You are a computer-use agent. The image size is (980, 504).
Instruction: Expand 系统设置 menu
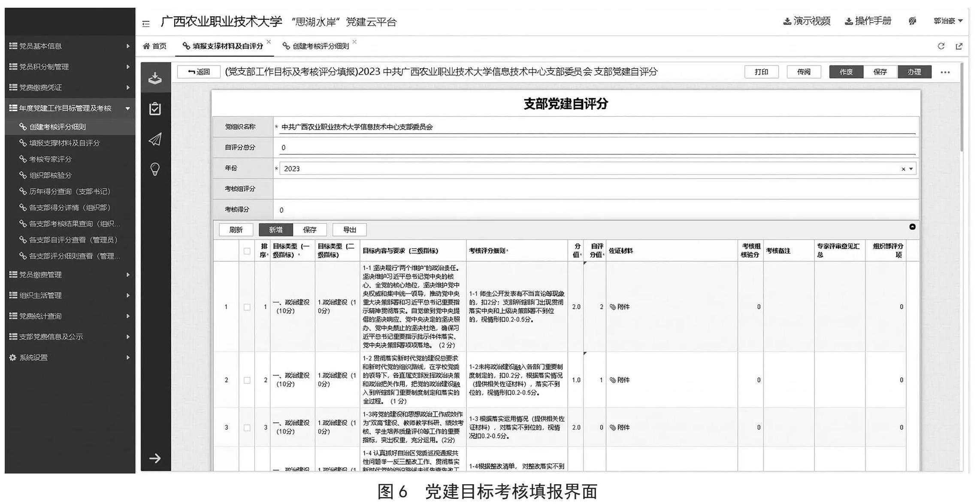coord(70,358)
